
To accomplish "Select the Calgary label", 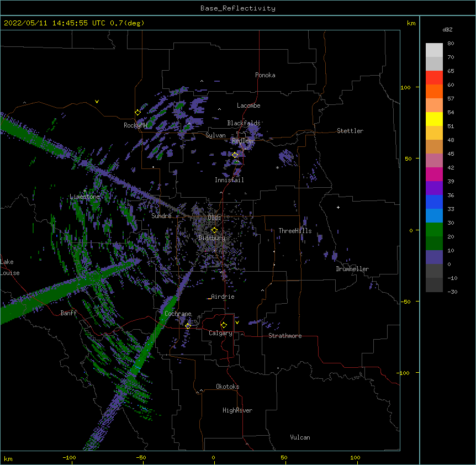I will point(221,333).
